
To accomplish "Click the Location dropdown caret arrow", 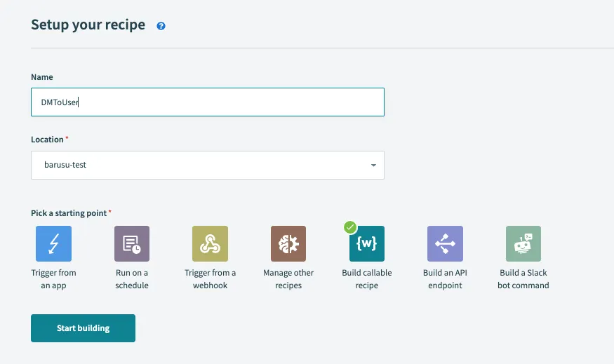I will click(373, 166).
